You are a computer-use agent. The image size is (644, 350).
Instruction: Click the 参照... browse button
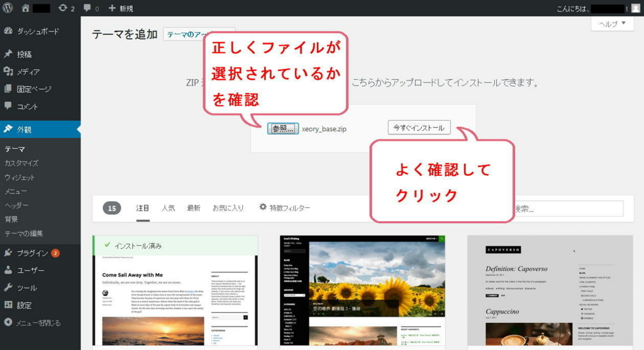[x=283, y=128]
